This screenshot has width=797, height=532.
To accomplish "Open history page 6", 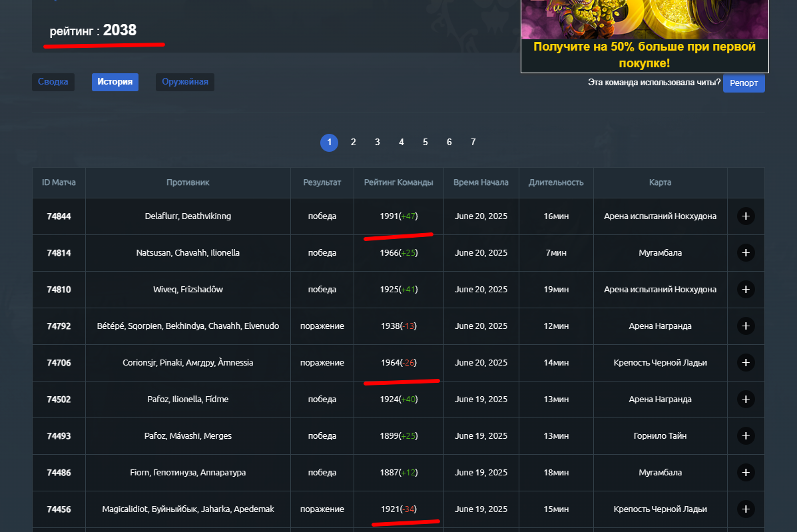I will (449, 142).
